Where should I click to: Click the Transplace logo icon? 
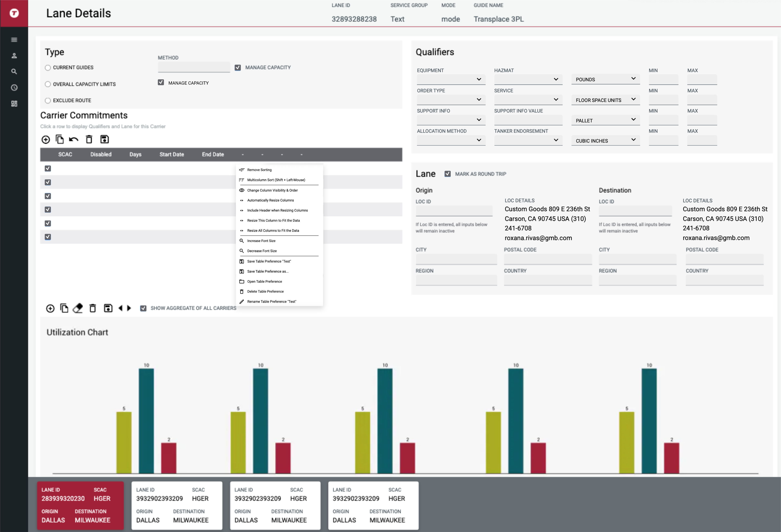14,13
